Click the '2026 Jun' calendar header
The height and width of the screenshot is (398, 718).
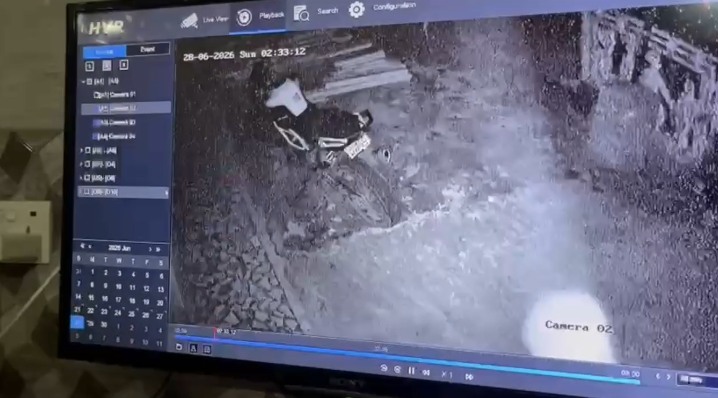pos(120,248)
